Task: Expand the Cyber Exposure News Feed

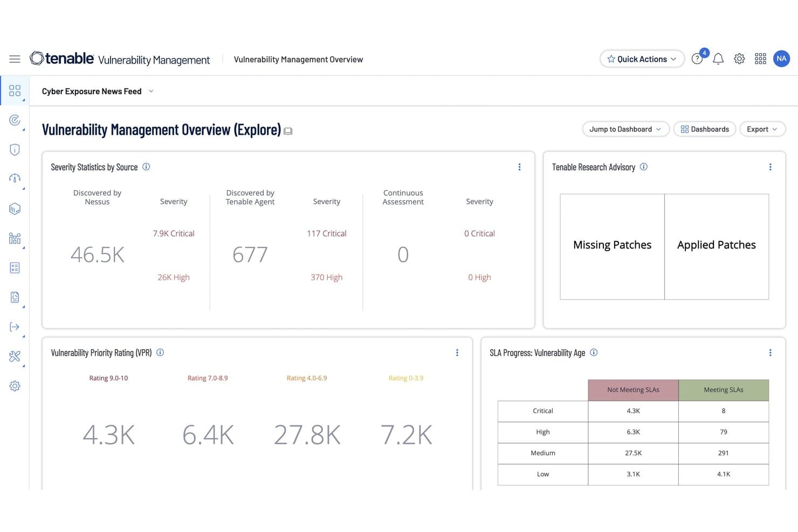Action: coord(98,91)
